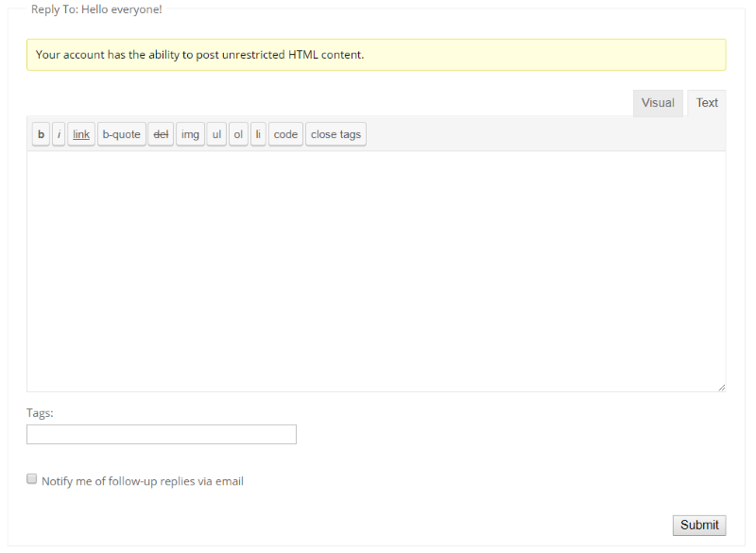
Task: Insert an ordered list with the ol button
Action: point(238,134)
